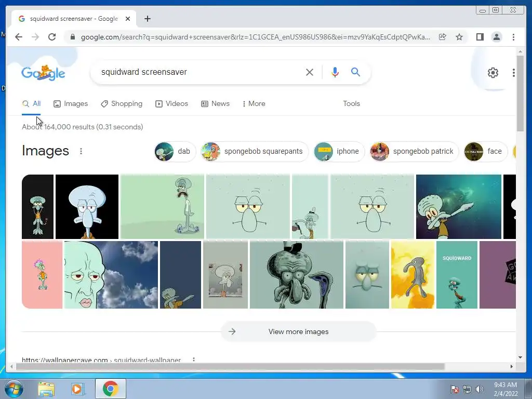
Task: Click the taskbar clock showing 9:43 AM
Action: tap(506, 389)
